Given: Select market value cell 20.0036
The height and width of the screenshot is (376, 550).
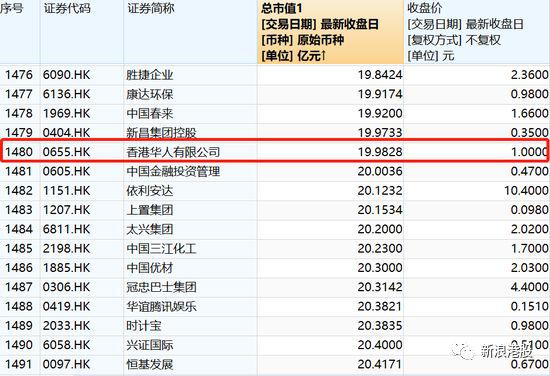Looking at the screenshot, I should coord(380,171).
